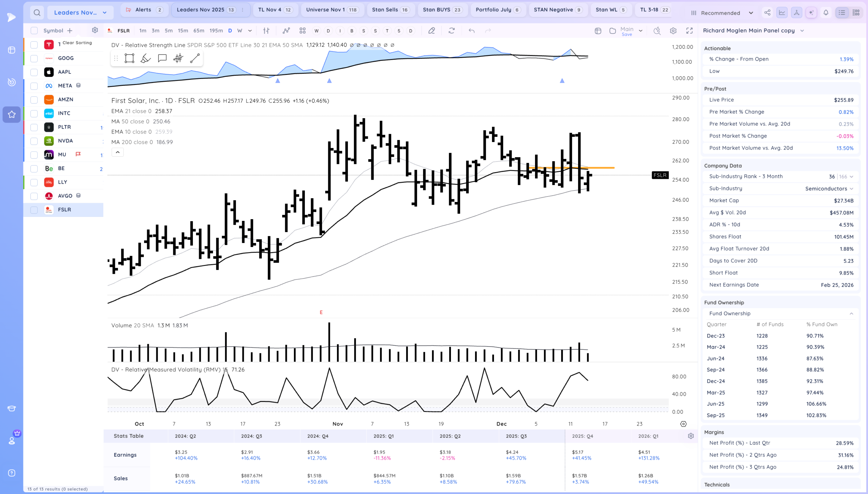
Task: Open the Leaders Nov watchlist dropdown
Action: coord(80,13)
